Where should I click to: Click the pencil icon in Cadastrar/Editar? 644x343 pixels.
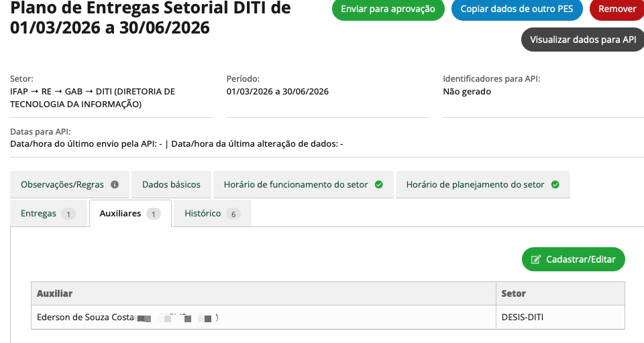[x=536, y=259]
